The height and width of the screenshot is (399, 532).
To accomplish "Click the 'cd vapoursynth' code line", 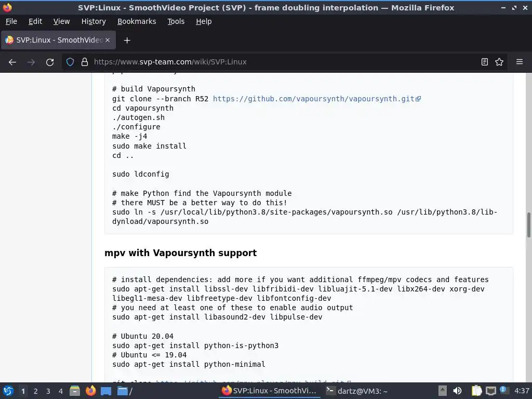I will pos(143,108).
